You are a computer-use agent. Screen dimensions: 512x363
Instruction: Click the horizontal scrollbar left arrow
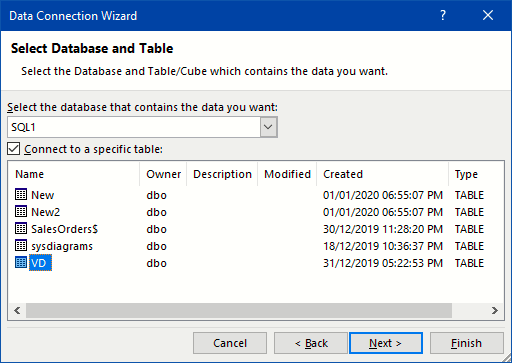click(17, 310)
